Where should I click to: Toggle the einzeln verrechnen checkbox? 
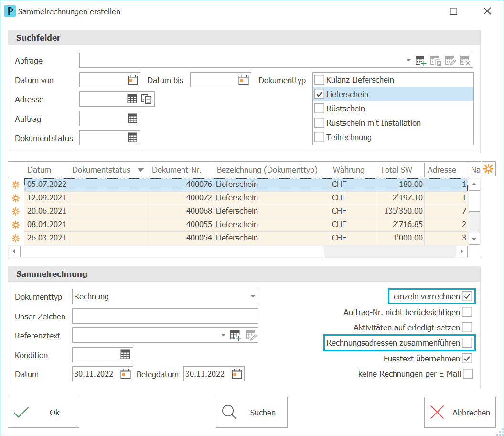point(467,296)
